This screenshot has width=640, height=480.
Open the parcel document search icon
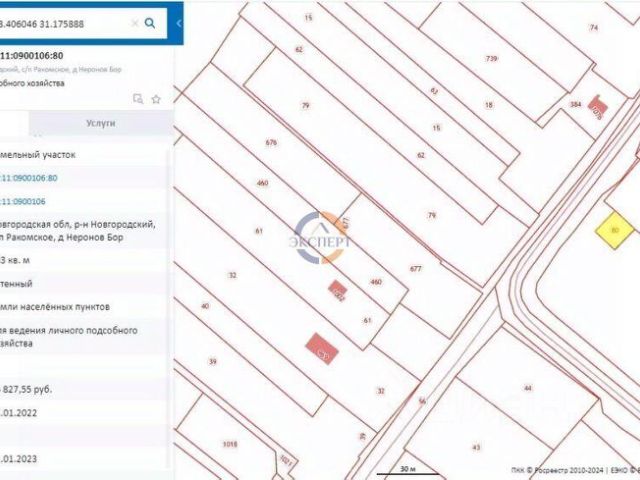click(x=138, y=99)
